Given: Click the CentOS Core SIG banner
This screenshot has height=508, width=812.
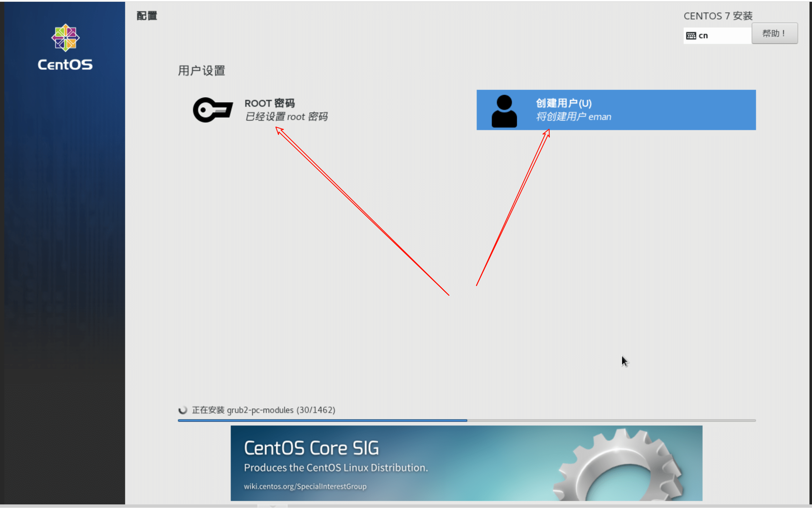Looking at the screenshot, I should 466,463.
